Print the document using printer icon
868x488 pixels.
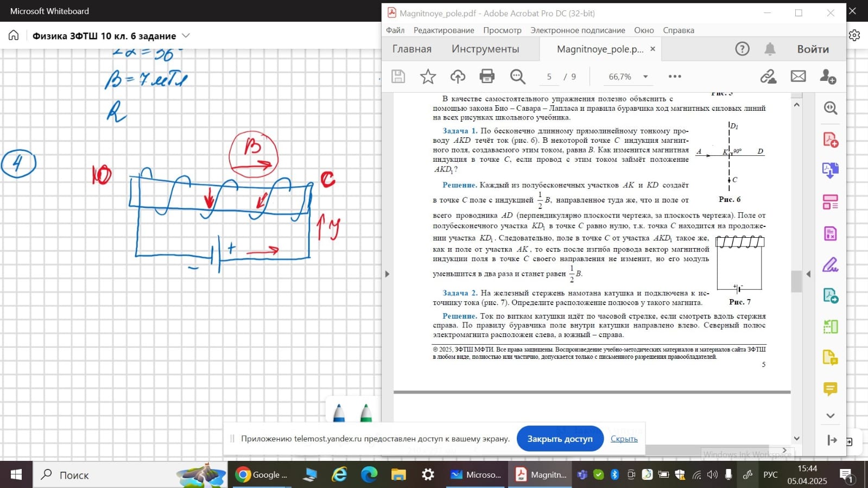click(487, 77)
